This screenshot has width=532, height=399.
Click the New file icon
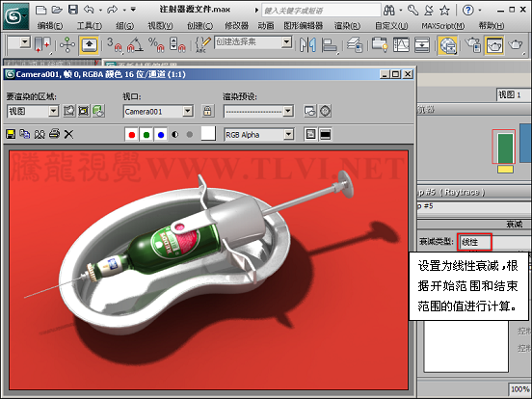pyautogui.click(x=40, y=10)
